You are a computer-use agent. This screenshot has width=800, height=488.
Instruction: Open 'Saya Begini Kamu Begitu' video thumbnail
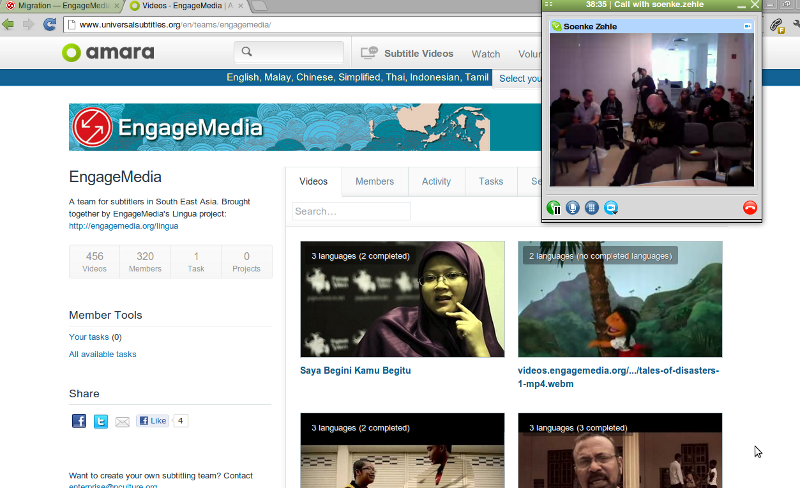402,299
